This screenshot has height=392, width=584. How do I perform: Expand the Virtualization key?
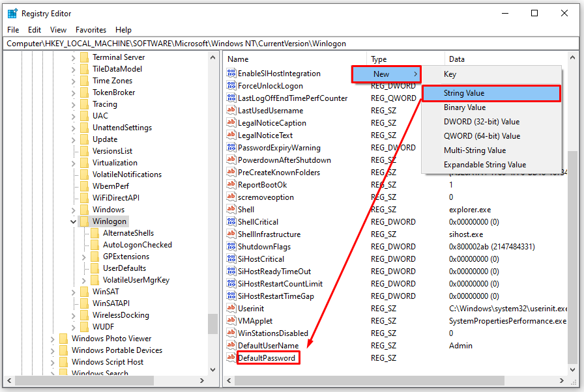coord(74,163)
